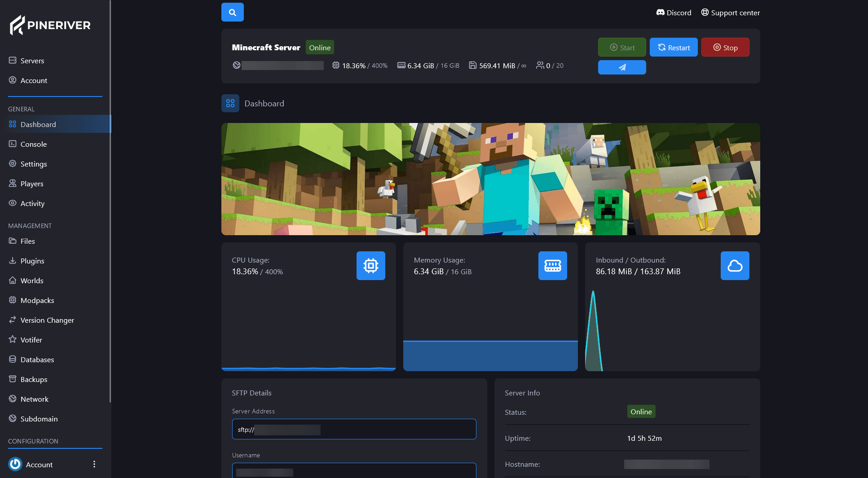
Task: Click the Memory Usage graph area
Action: tap(490, 355)
